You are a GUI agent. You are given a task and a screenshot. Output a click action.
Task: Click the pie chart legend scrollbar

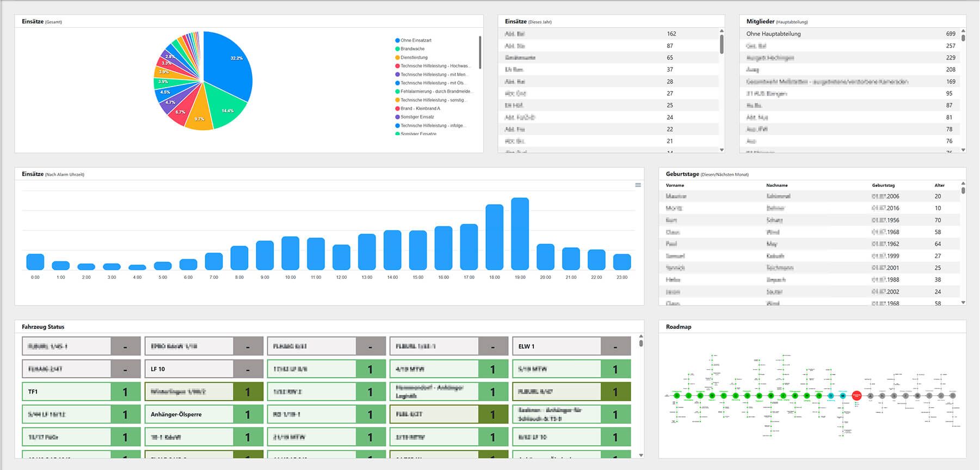(479, 52)
